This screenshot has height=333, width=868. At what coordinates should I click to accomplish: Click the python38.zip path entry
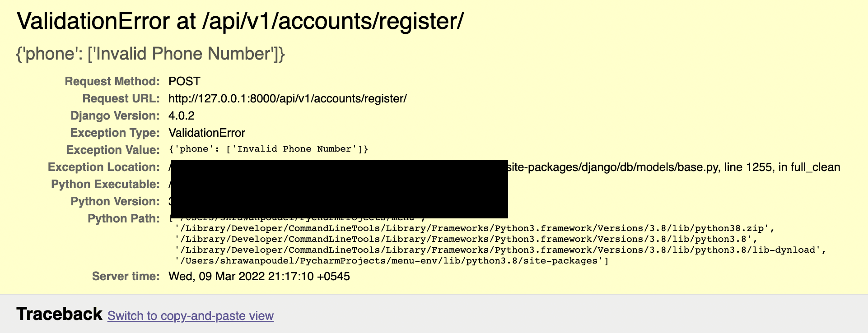474,228
